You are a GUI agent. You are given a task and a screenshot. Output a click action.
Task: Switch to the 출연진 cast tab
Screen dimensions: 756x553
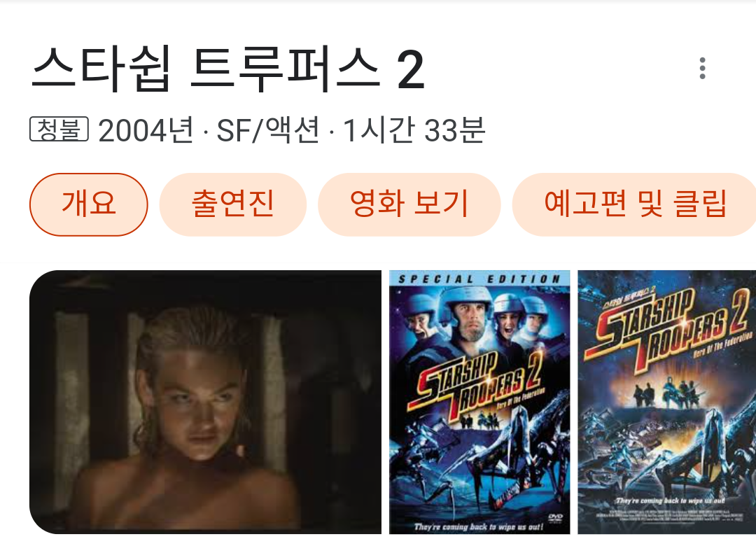233,204
